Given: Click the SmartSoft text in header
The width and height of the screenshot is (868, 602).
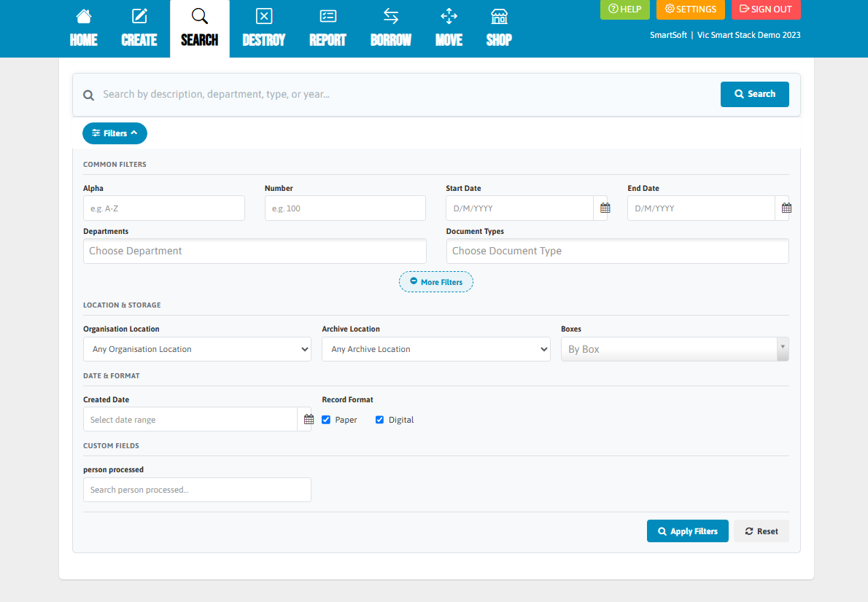Looking at the screenshot, I should (x=668, y=35).
